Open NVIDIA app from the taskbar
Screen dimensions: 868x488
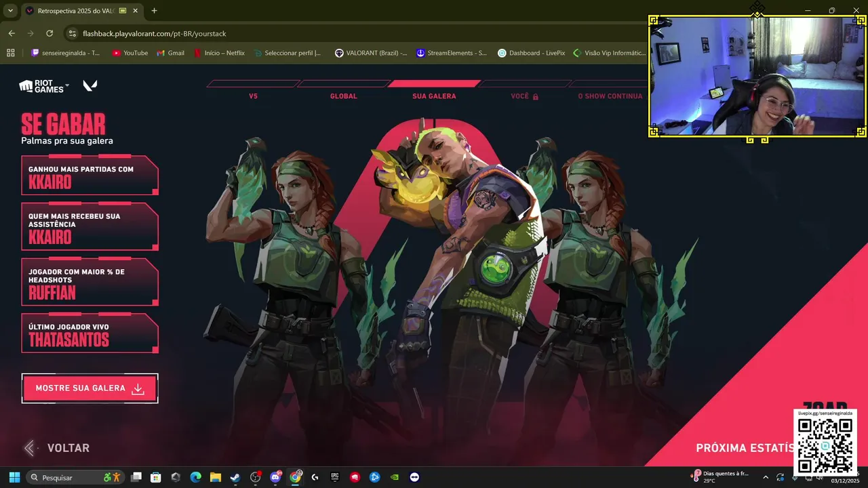(395, 477)
